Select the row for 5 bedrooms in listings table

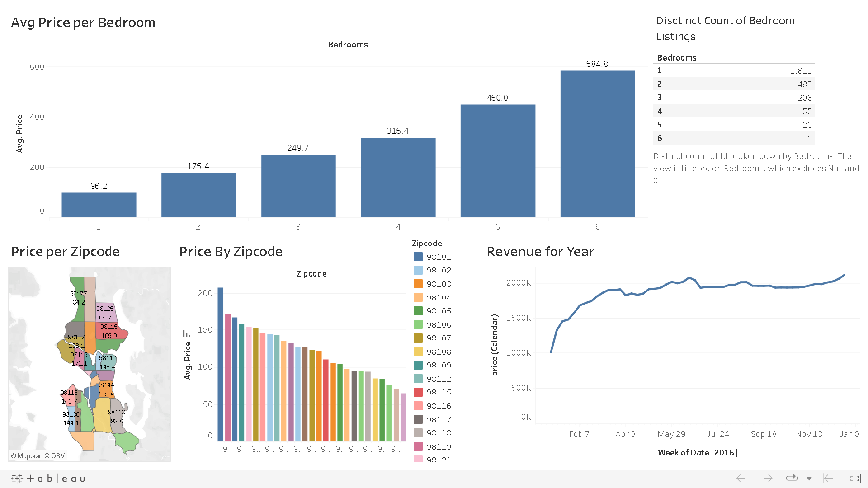point(732,125)
